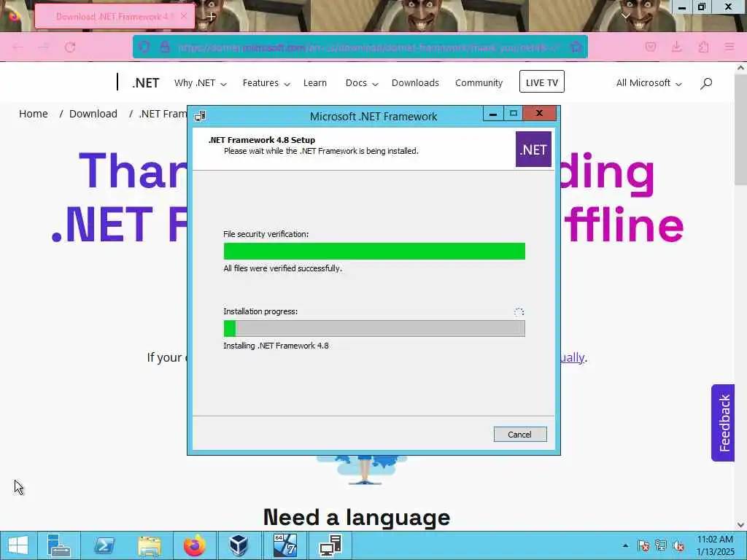The width and height of the screenshot is (747, 560).
Task: Go forward in Firefox
Action: click(x=44, y=47)
